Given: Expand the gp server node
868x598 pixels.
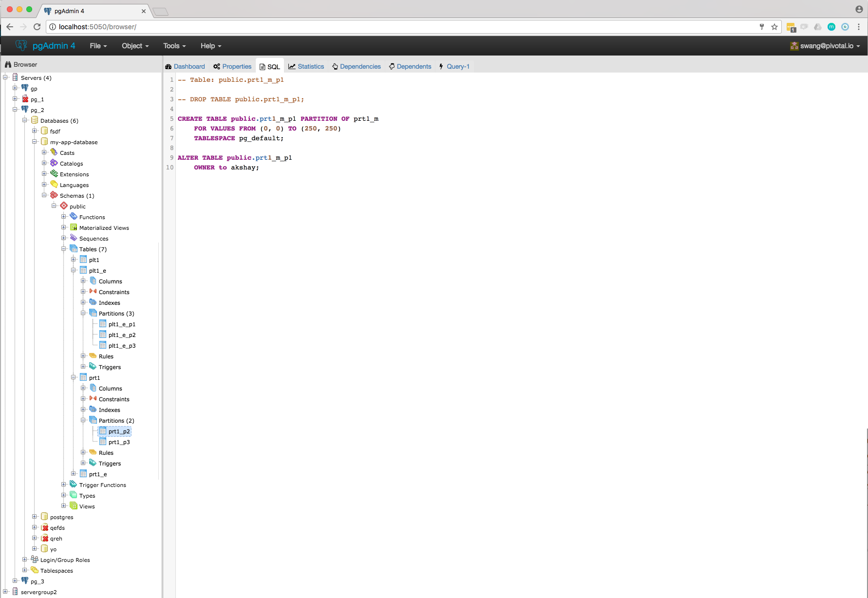Looking at the screenshot, I should [15, 88].
